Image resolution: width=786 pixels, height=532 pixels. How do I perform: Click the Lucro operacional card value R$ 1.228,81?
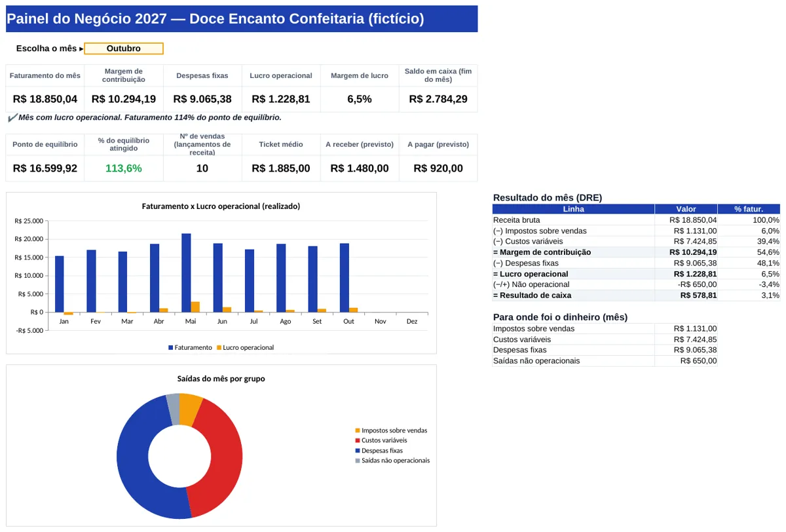pyautogui.click(x=281, y=99)
